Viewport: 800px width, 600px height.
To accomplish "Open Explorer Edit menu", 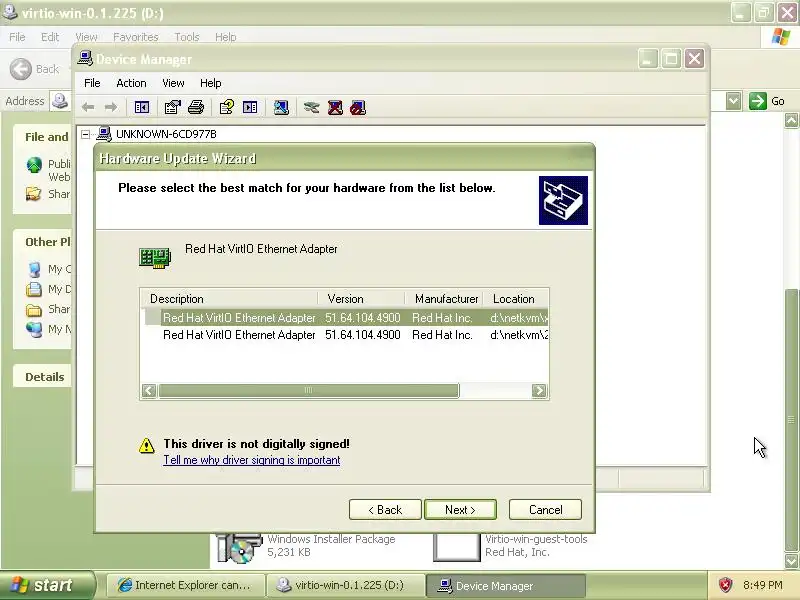I will click(50, 37).
